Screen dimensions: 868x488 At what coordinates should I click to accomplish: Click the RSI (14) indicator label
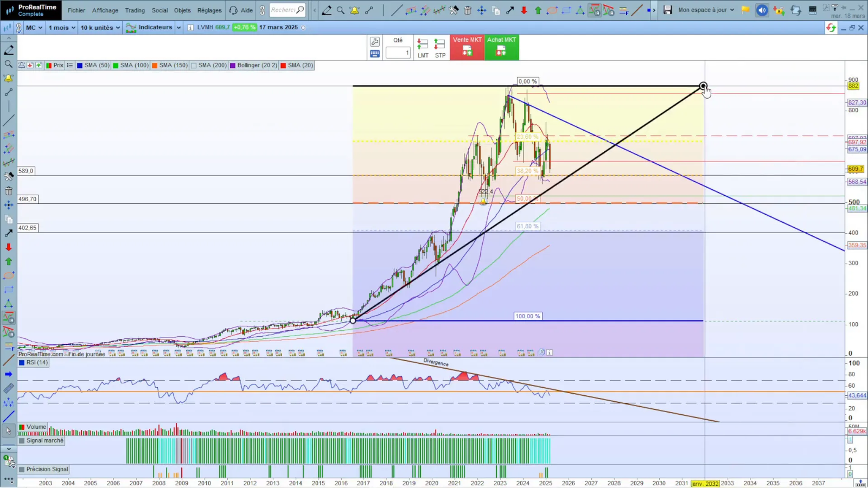(x=33, y=362)
